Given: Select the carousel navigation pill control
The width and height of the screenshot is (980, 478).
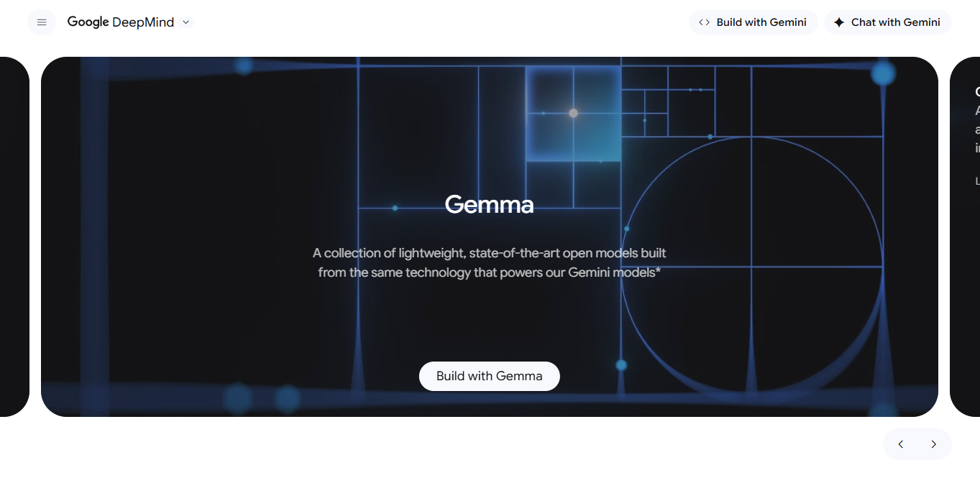Looking at the screenshot, I should (917, 444).
